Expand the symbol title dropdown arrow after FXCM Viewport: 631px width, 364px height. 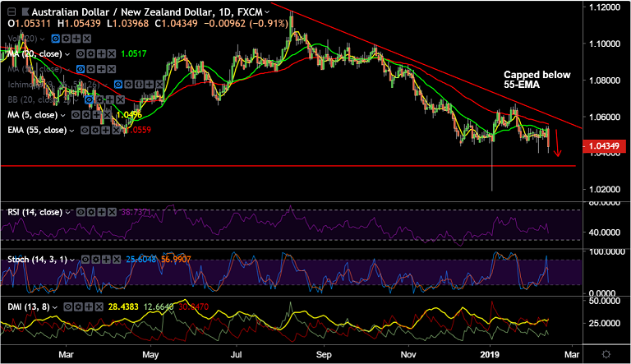coord(267,13)
